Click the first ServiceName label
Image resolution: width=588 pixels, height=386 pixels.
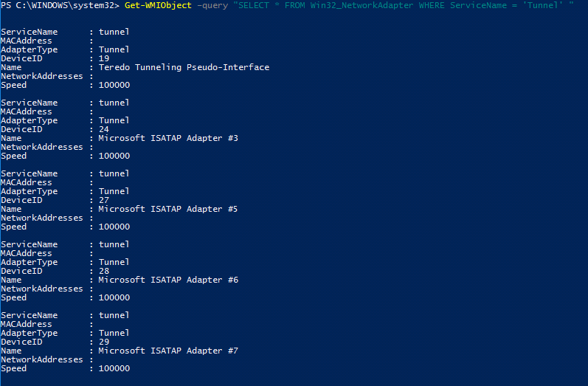point(30,32)
